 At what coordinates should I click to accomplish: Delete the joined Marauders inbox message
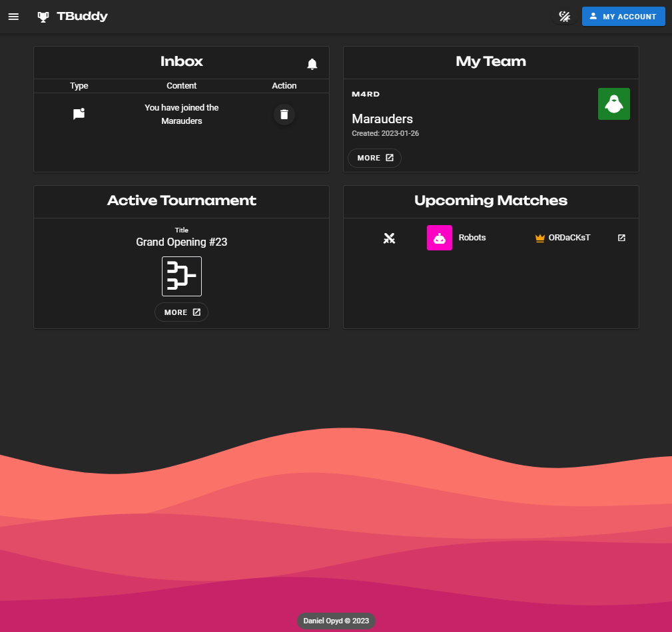click(284, 115)
